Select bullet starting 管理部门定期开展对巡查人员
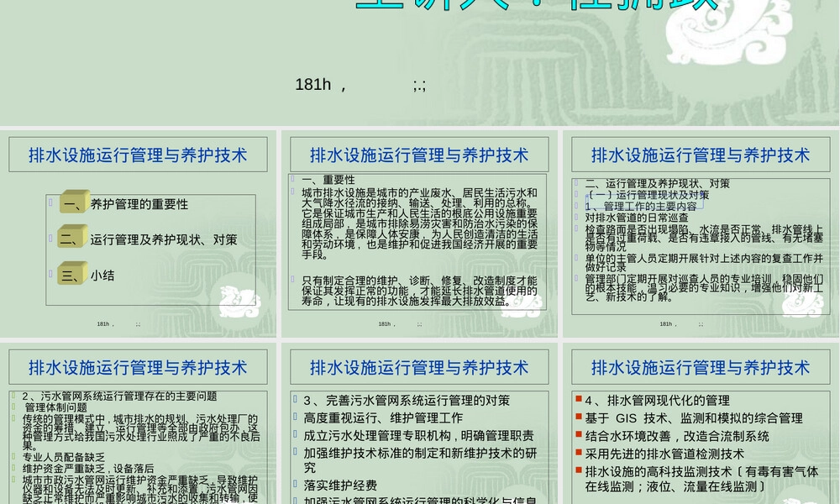Image resolution: width=840 pixels, height=504 pixels. pos(704,288)
